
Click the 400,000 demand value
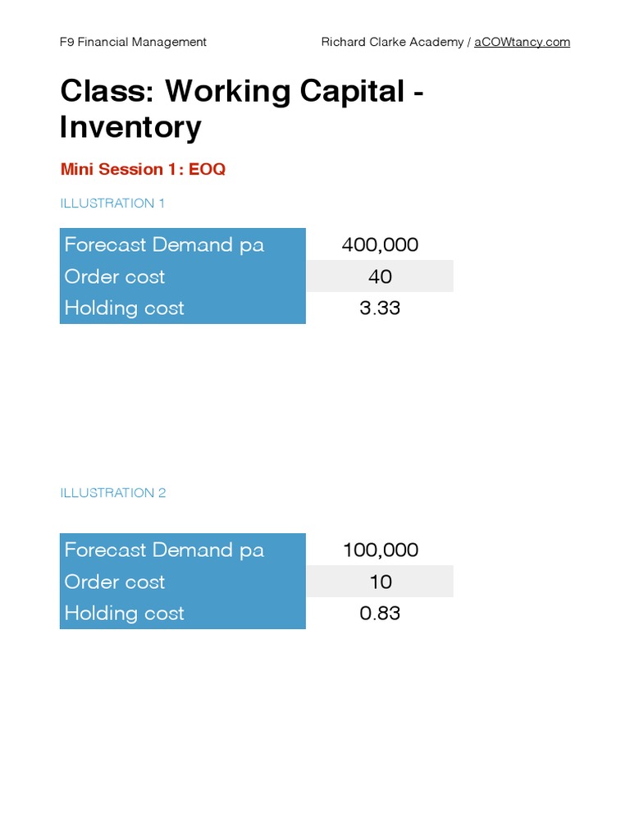click(x=380, y=244)
